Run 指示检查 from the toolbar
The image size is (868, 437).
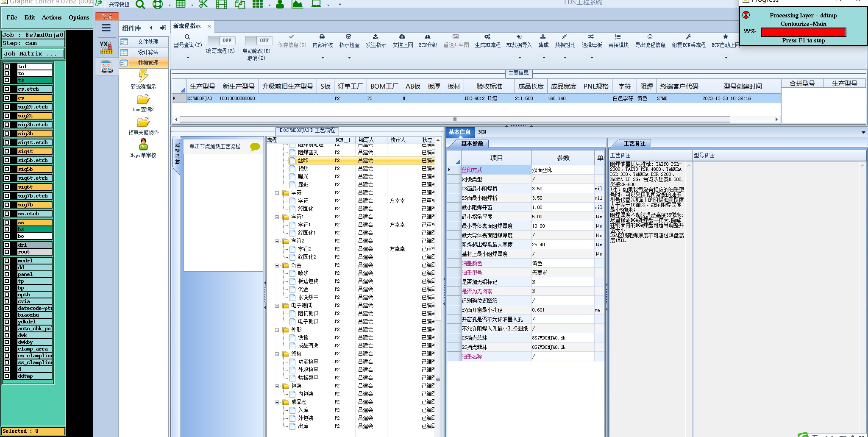(x=349, y=41)
